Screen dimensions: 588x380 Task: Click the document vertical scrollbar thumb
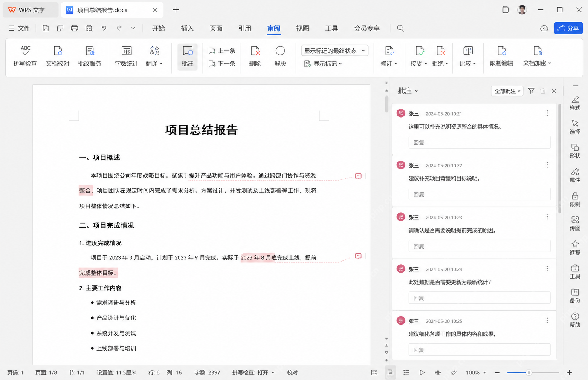click(x=386, y=104)
